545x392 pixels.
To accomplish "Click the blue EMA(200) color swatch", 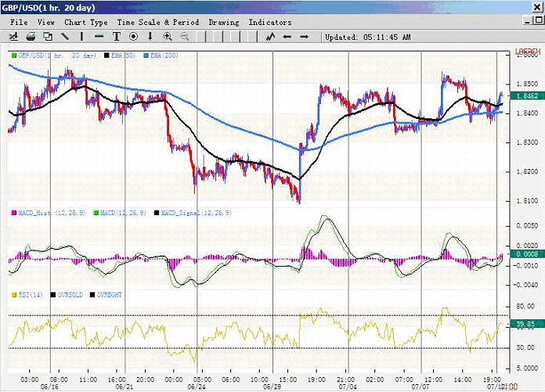I will click(146, 57).
